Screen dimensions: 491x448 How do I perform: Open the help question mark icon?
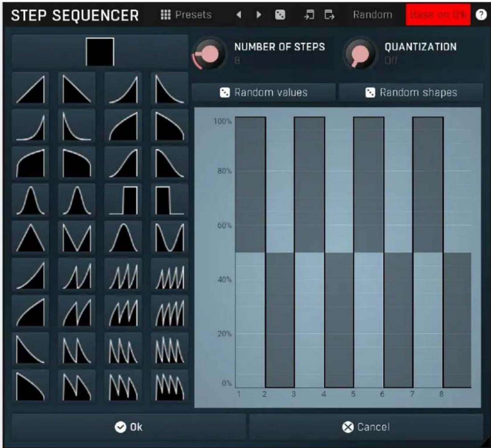481,15
